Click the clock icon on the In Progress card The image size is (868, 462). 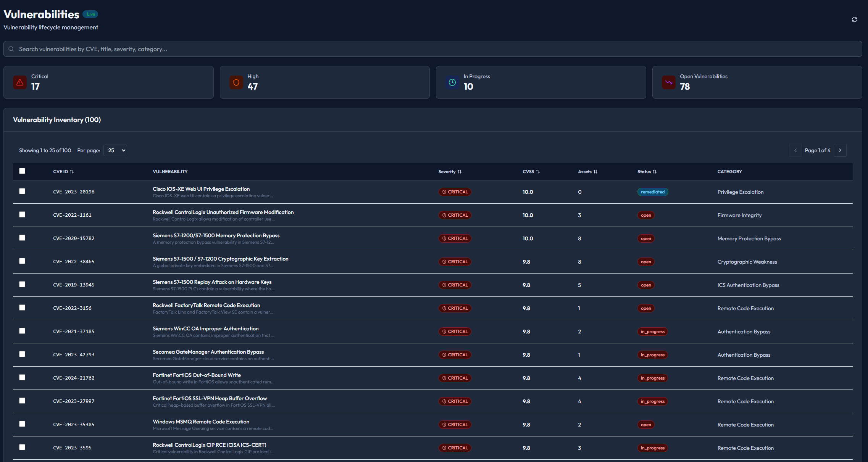tap(452, 82)
